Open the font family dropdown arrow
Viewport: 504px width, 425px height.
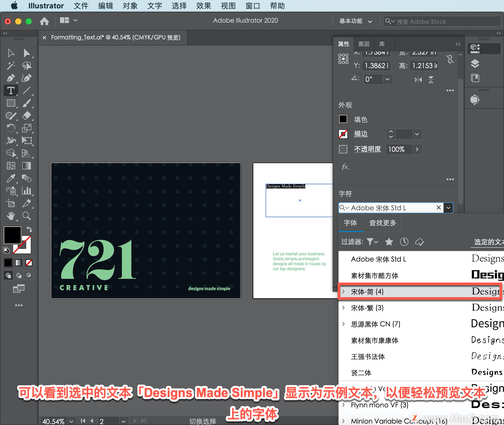click(x=448, y=208)
